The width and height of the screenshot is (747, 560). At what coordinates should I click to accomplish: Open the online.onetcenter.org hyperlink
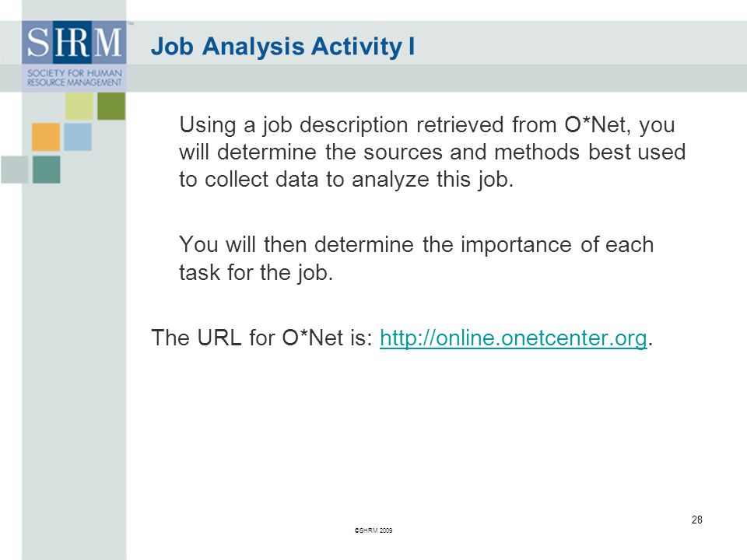coord(513,338)
